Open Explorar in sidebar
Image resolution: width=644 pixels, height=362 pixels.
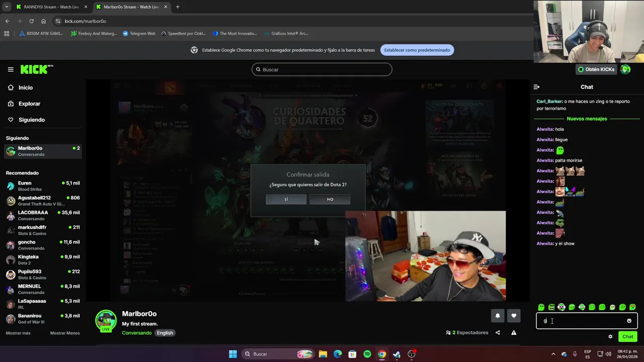(x=29, y=104)
